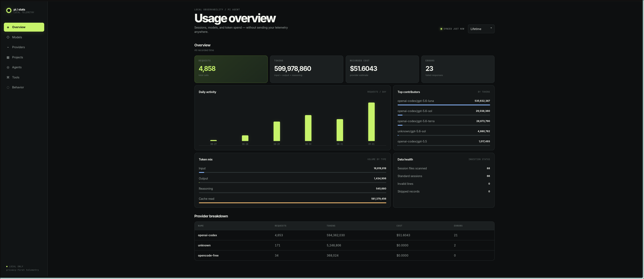Open the Tools page
The image size is (644, 279).
click(x=24, y=77)
